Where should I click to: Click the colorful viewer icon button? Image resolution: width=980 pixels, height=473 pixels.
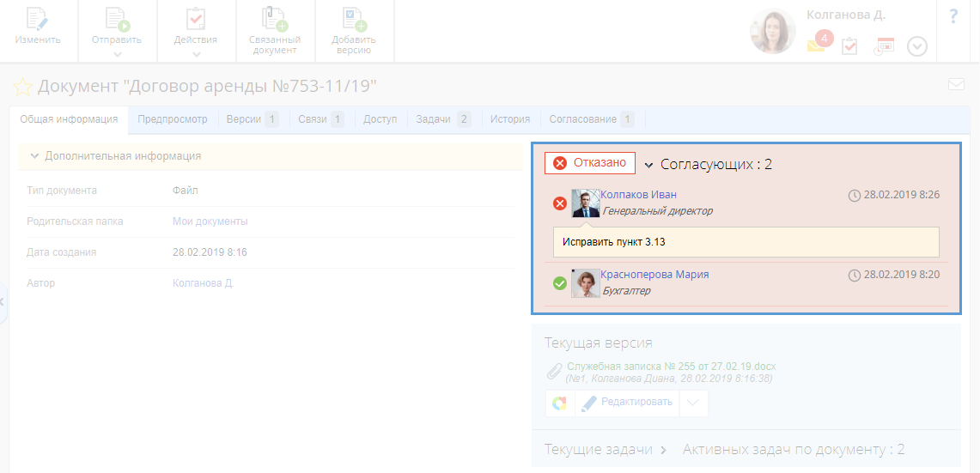(x=559, y=403)
